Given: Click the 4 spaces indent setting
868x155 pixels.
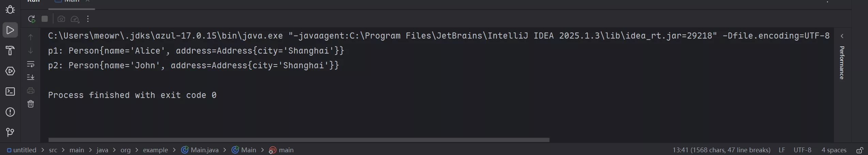Looking at the screenshot, I should [834, 150].
